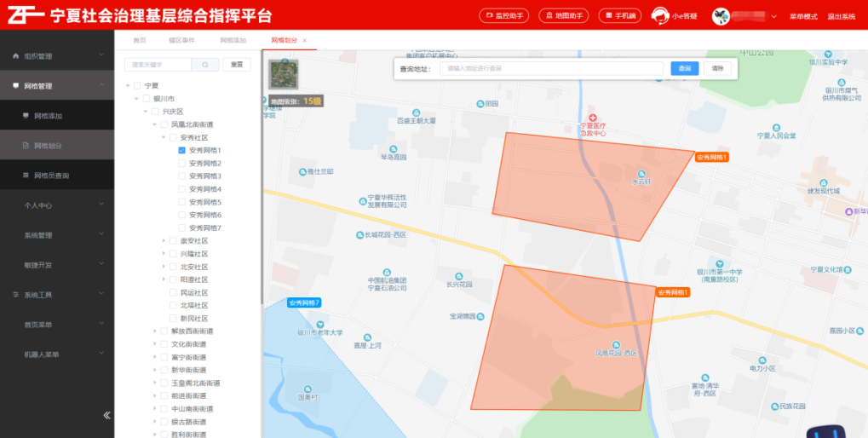
Task: Click the search magnifier icon in tree panel
Action: (x=205, y=65)
